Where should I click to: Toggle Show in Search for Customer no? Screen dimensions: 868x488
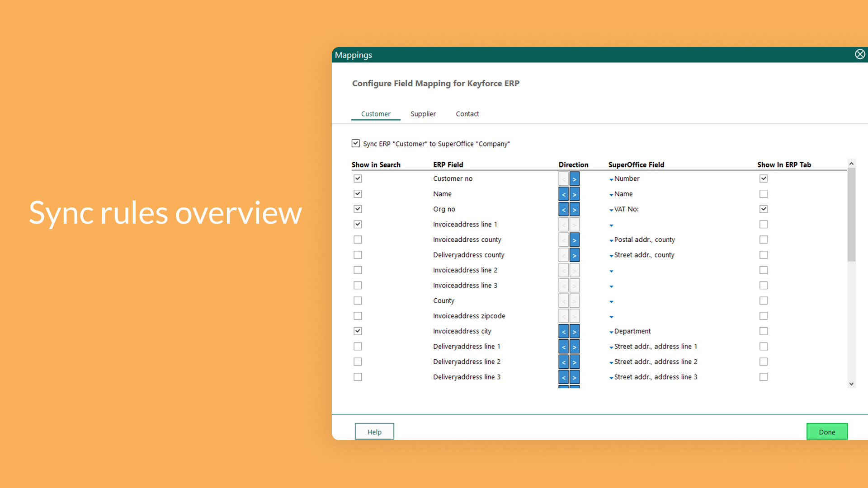[x=357, y=178]
